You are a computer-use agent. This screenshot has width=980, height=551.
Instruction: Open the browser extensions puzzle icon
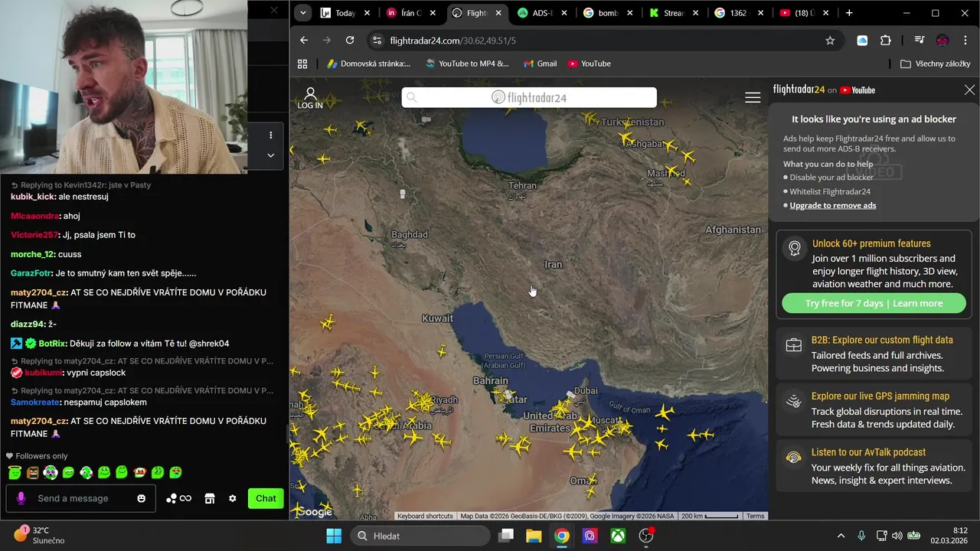(x=886, y=41)
